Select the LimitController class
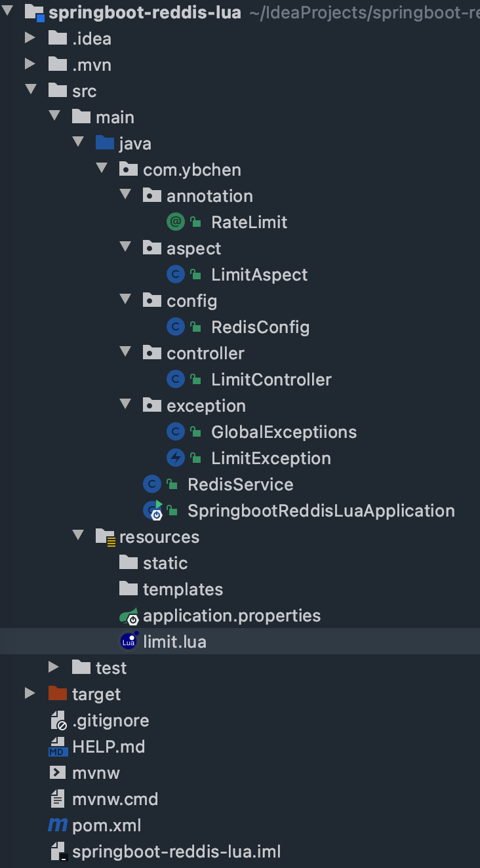This screenshot has width=480, height=868. pos(271,380)
